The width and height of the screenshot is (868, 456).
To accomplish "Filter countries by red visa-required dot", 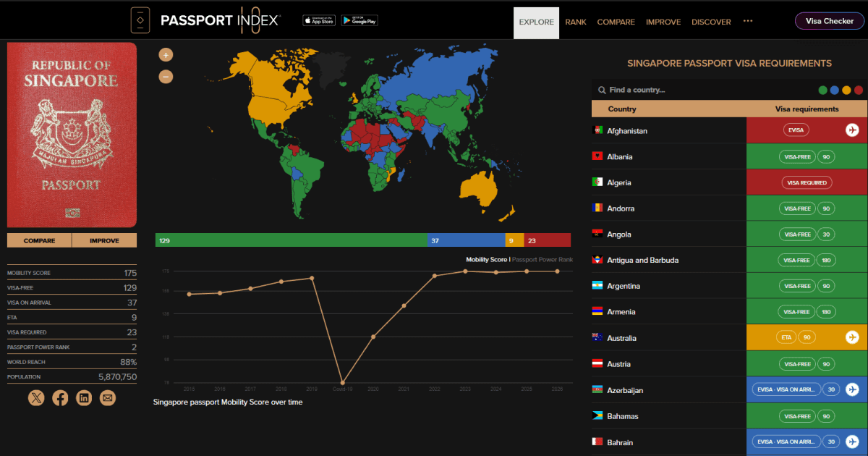I will pos(859,90).
